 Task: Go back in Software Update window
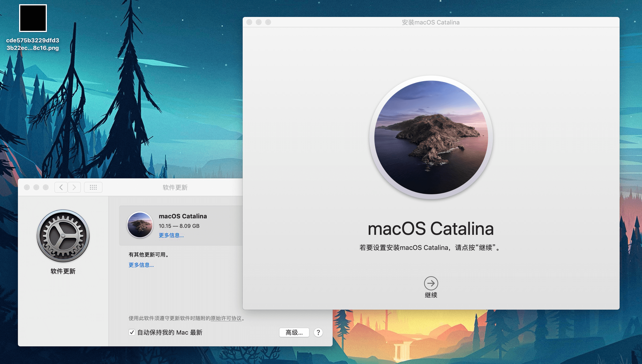[61, 187]
